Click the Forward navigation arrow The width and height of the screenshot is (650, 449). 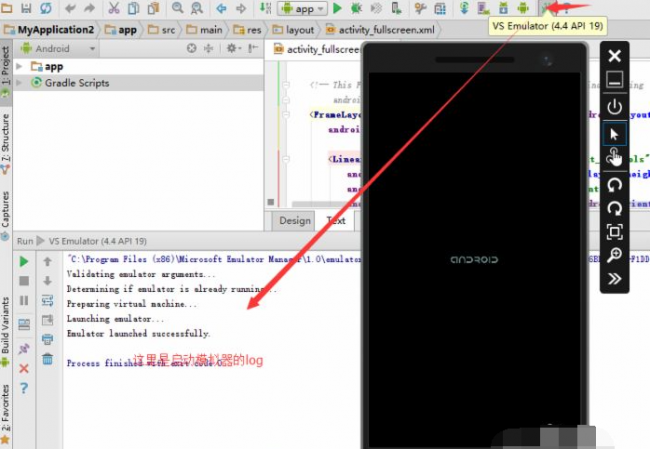241,8
